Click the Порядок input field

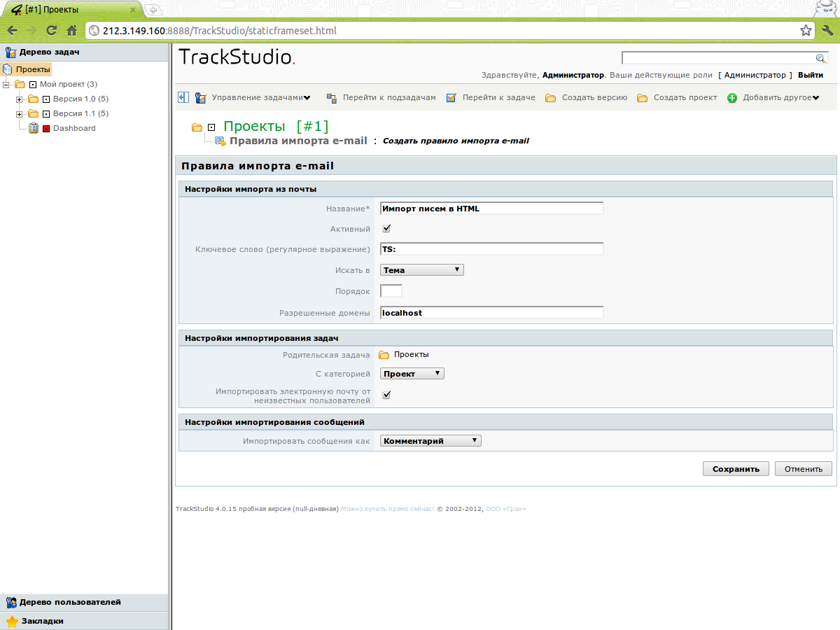coord(391,290)
